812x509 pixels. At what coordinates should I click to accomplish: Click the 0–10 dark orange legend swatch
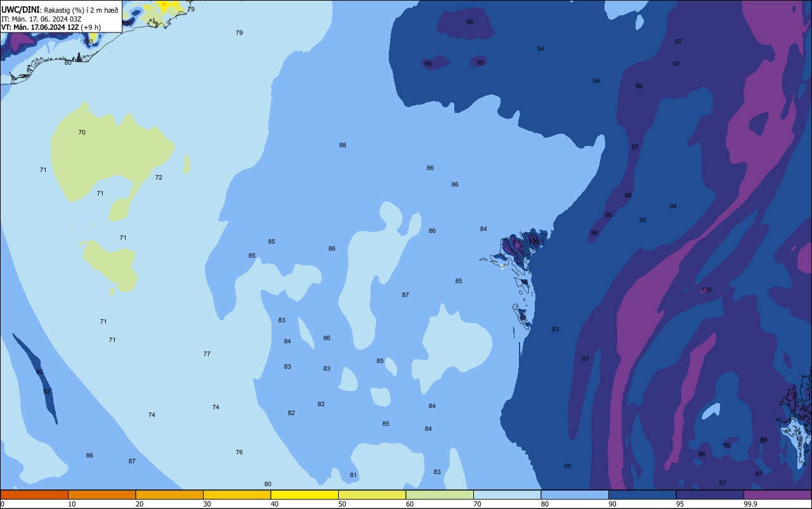[34, 494]
